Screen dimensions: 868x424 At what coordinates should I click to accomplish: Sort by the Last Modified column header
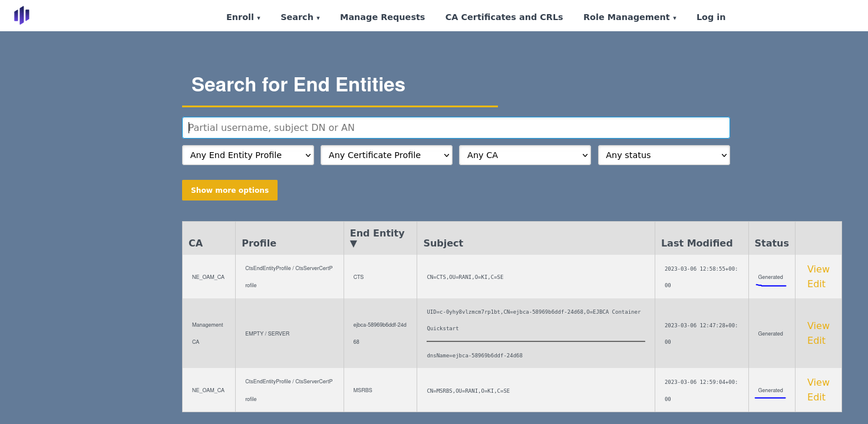pyautogui.click(x=697, y=243)
